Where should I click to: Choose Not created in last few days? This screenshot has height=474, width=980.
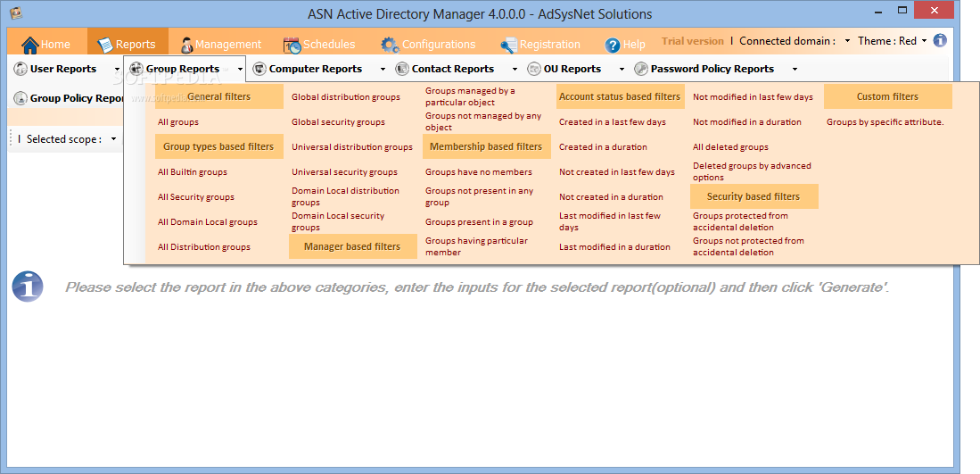[617, 172]
